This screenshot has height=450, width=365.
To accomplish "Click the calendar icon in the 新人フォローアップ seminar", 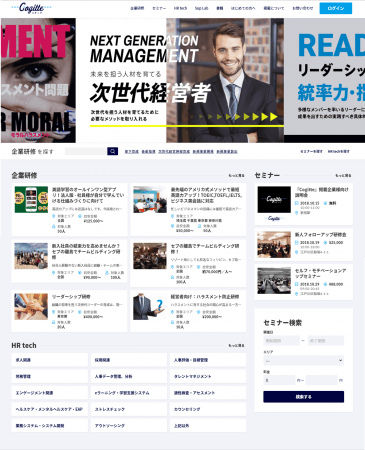I will (297, 243).
